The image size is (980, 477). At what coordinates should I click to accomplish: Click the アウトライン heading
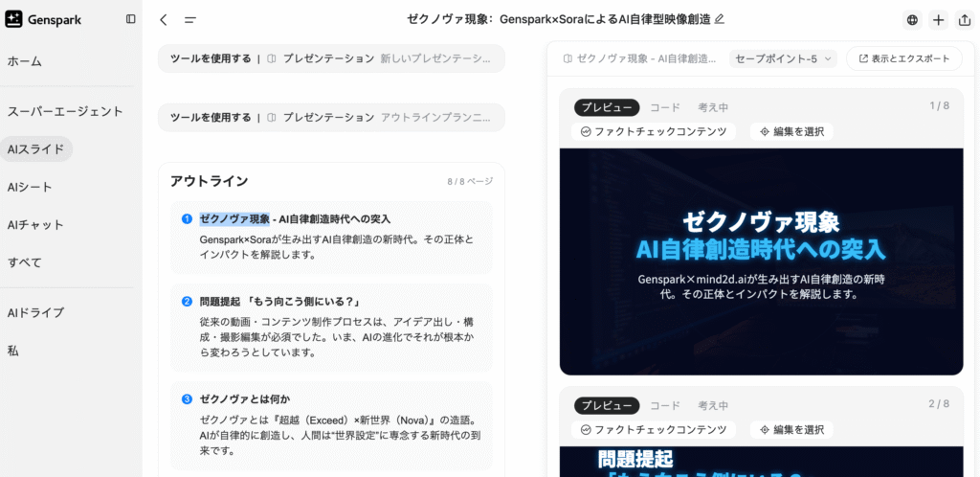(210, 181)
